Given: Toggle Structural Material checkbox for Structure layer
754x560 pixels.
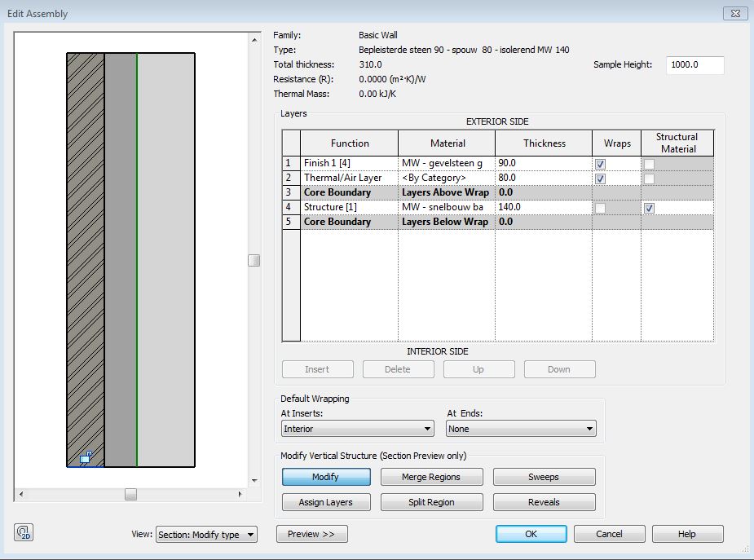Looking at the screenshot, I should [649, 208].
